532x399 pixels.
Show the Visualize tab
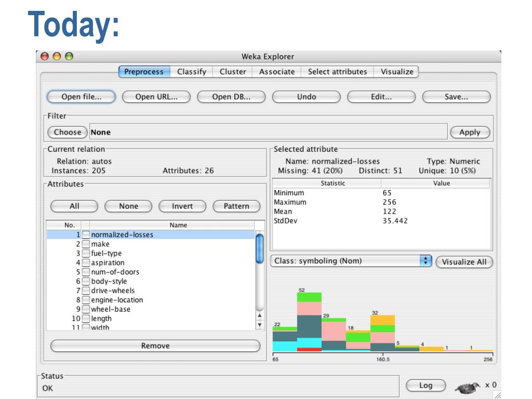396,72
